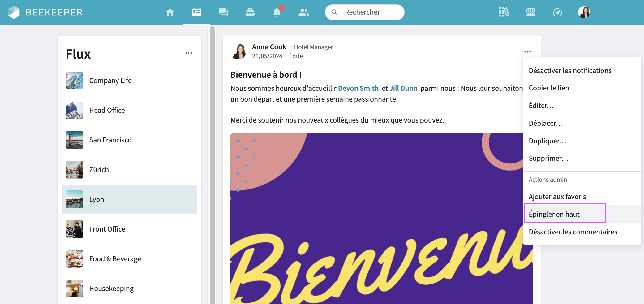Choose Copier le lien from menu
Viewport: 644px width, 304px height.
[x=549, y=88]
